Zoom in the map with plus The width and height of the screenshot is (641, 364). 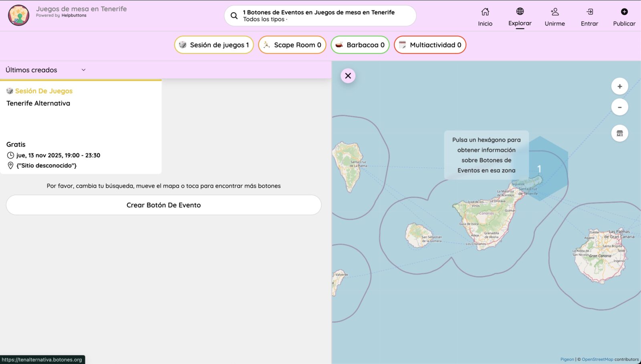pos(619,86)
